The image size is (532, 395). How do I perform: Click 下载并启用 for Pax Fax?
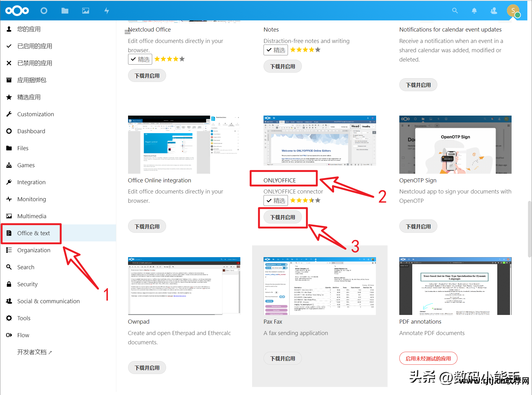click(283, 359)
